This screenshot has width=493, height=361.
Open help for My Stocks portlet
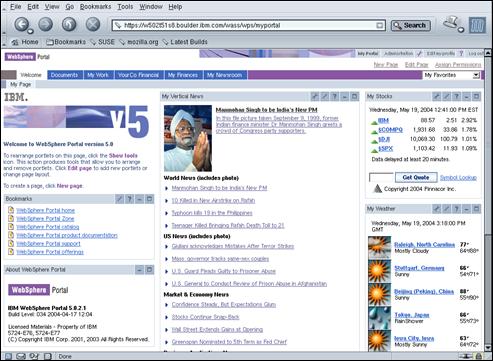[456, 97]
